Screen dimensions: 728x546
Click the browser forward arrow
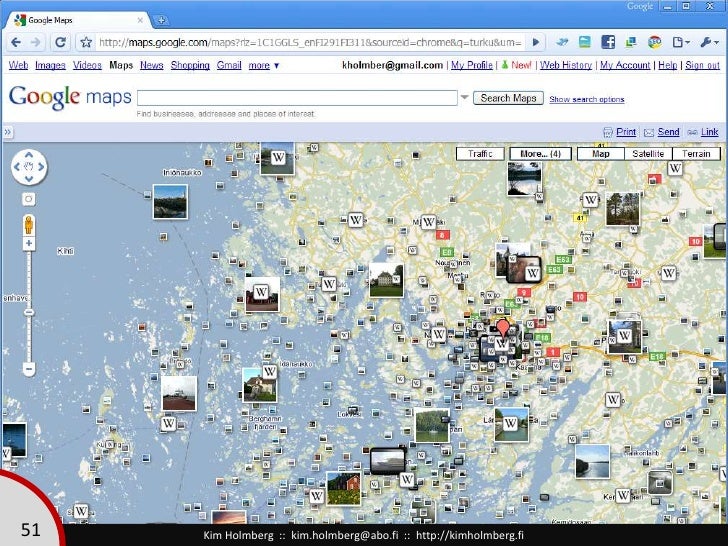pyautogui.click(x=36, y=42)
